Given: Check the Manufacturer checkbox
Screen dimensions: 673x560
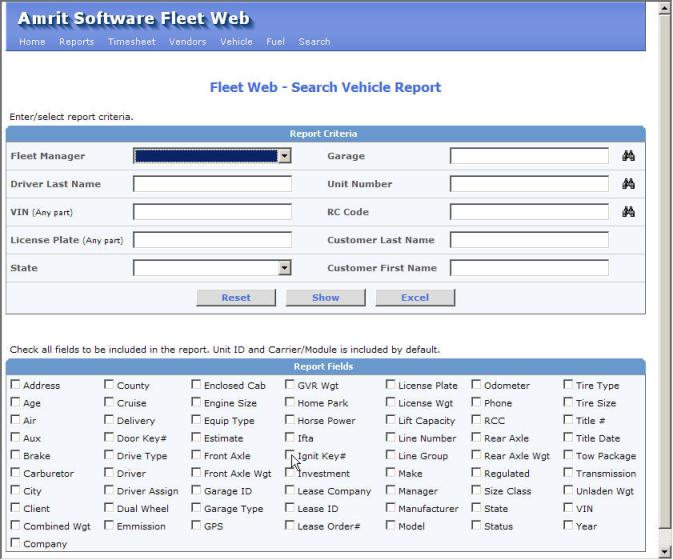Looking at the screenshot, I should 390,508.
